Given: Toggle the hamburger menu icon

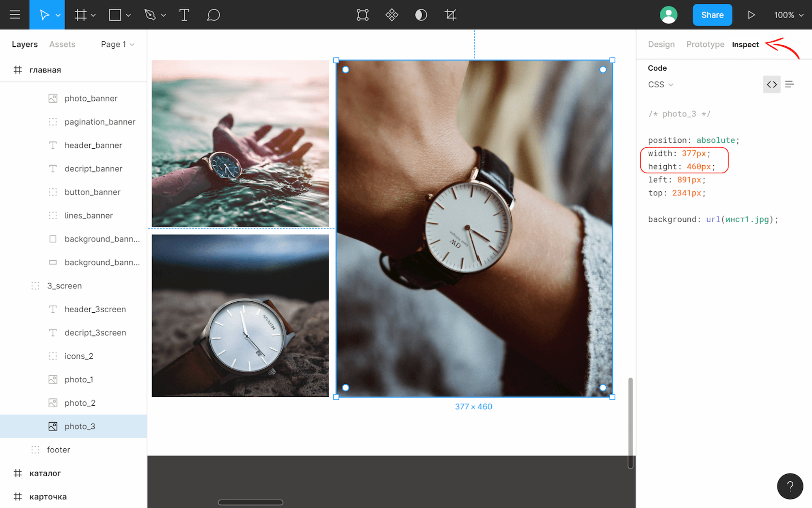Looking at the screenshot, I should tap(15, 15).
